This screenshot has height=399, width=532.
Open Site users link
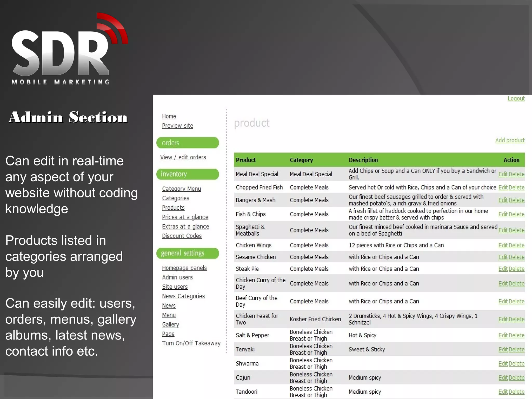coord(175,287)
